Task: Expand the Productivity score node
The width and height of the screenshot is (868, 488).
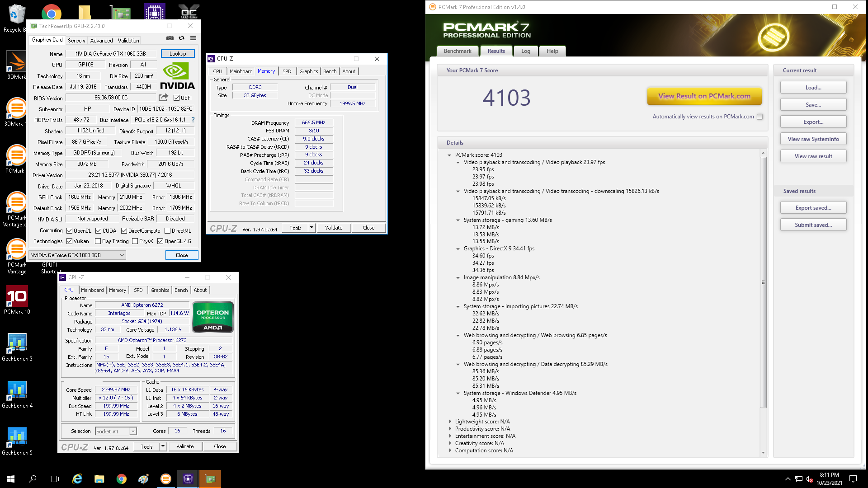Action: 450,429
